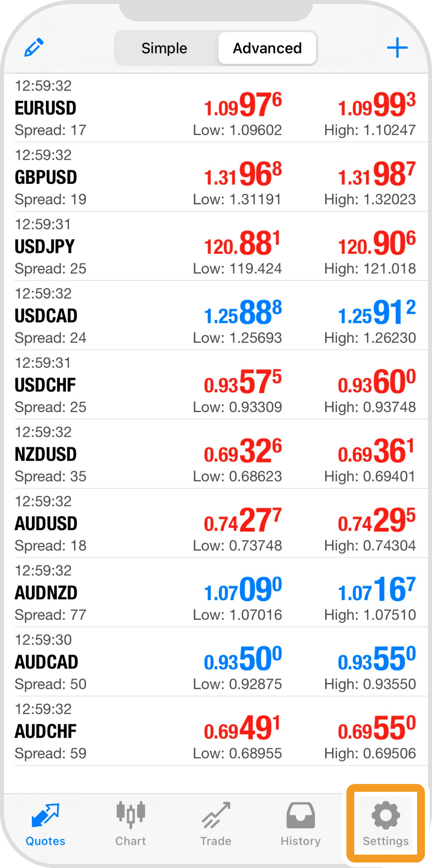Select the AUDCAD symbol name

[x=46, y=662]
